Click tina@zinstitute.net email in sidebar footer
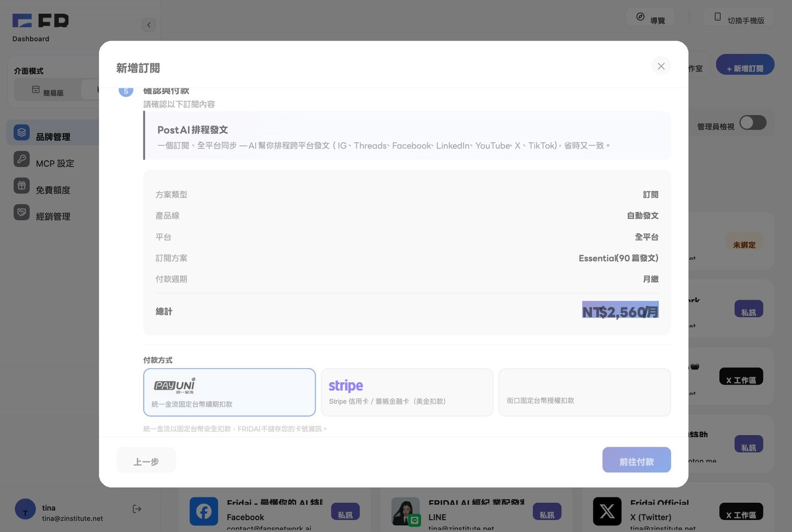The image size is (792, 532). [73, 518]
